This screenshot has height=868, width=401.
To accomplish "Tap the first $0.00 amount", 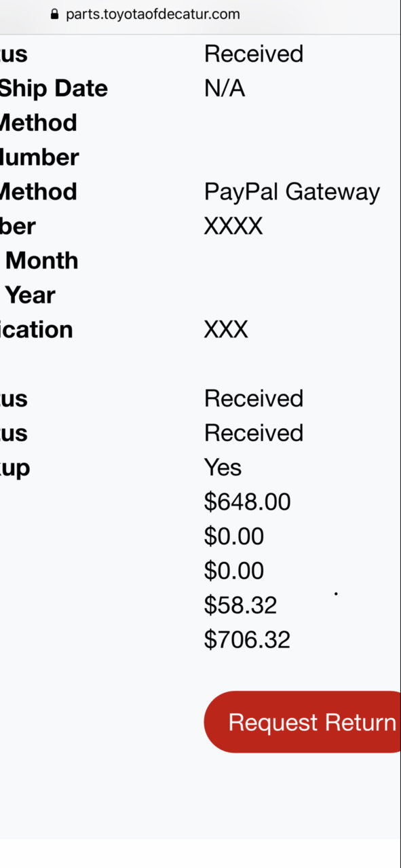I will coord(234,536).
